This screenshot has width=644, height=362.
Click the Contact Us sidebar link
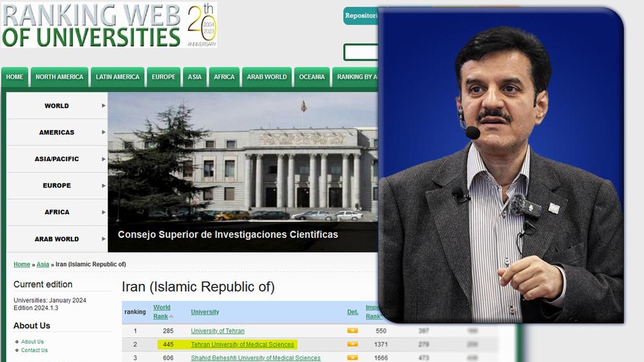pyautogui.click(x=34, y=350)
